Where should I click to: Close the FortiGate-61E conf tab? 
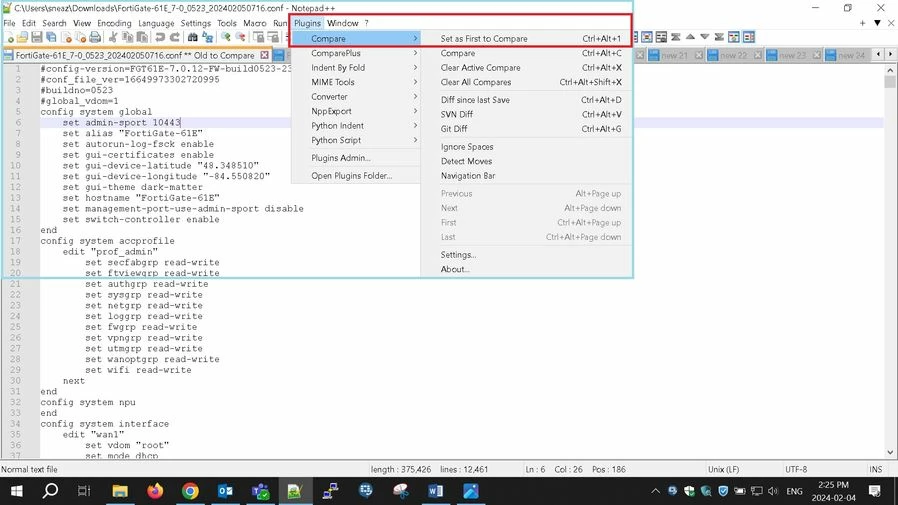tap(264, 55)
